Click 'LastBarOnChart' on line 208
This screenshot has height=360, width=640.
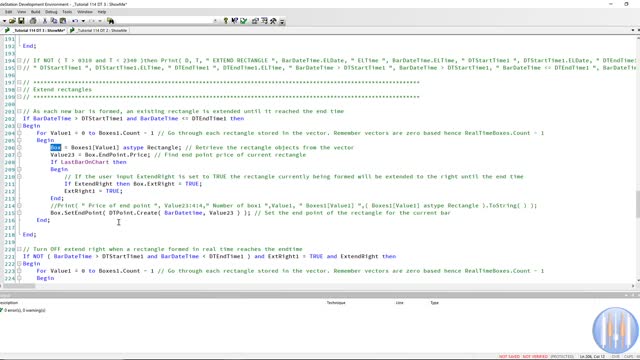click(x=85, y=162)
